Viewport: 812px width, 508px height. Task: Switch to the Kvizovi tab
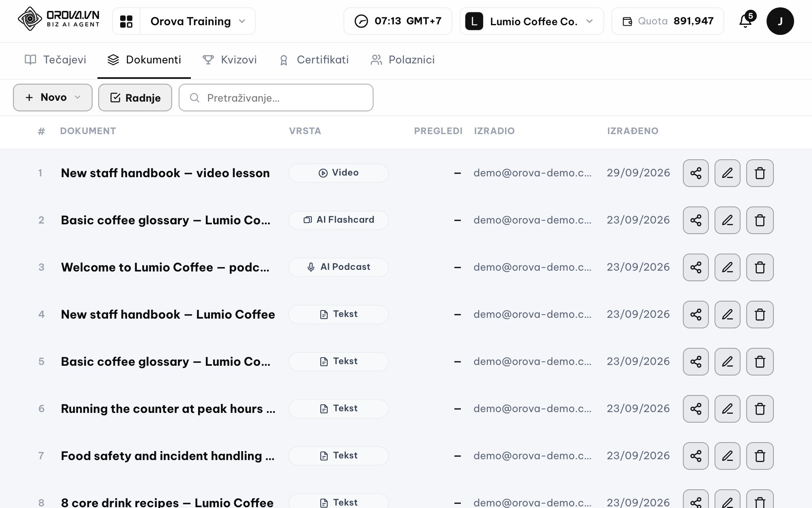tap(230, 60)
